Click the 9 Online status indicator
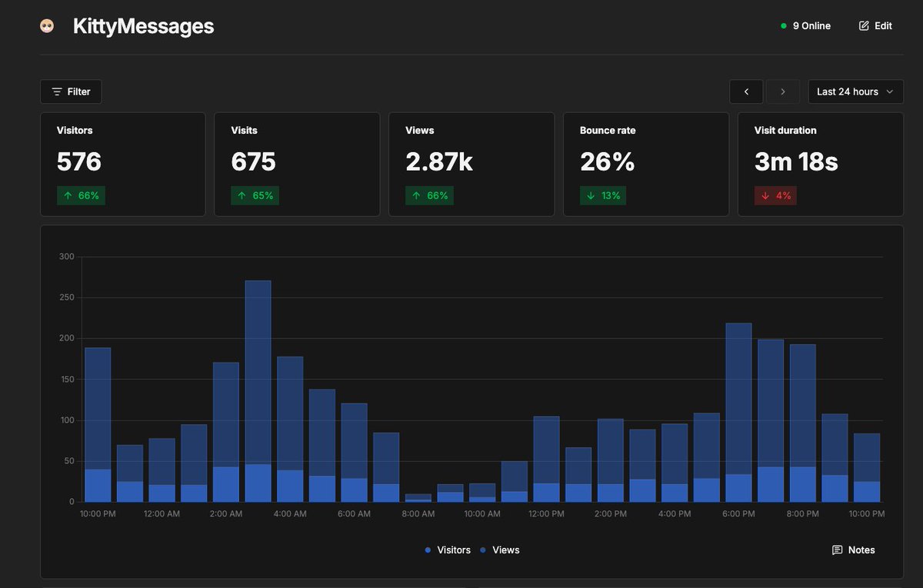Image resolution: width=923 pixels, height=588 pixels. coord(806,26)
